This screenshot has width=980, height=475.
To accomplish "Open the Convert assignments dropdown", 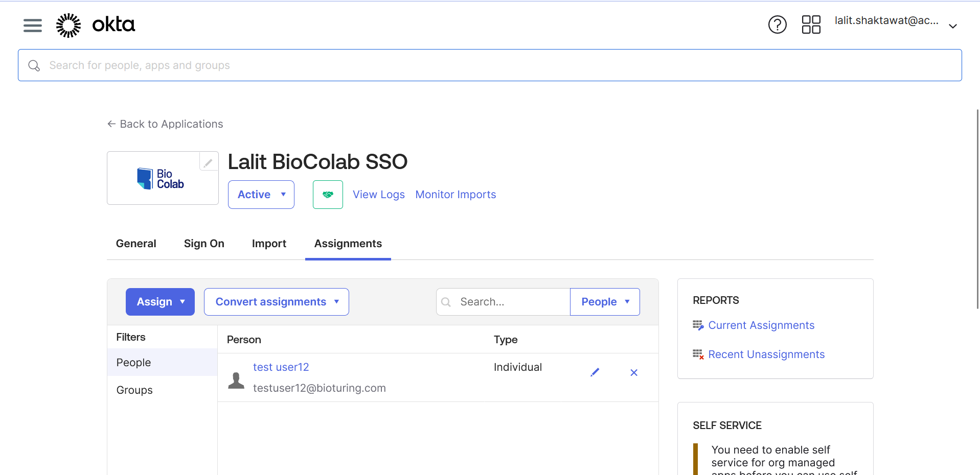I will [277, 302].
